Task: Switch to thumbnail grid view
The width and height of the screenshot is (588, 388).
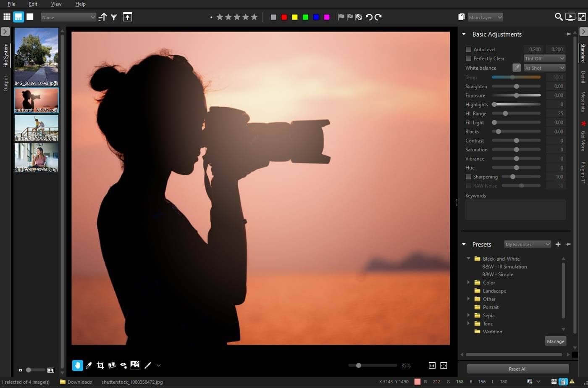Action: [7, 17]
